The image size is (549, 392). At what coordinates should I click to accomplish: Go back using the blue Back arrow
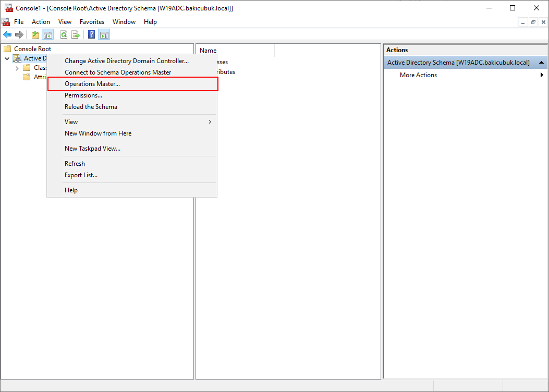[x=7, y=34]
